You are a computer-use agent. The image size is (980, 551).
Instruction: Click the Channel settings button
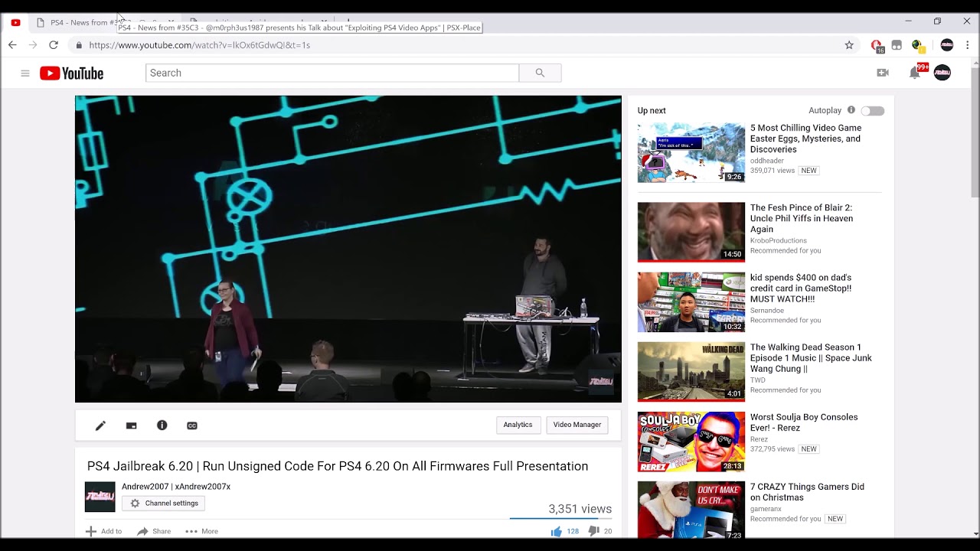pyautogui.click(x=163, y=503)
